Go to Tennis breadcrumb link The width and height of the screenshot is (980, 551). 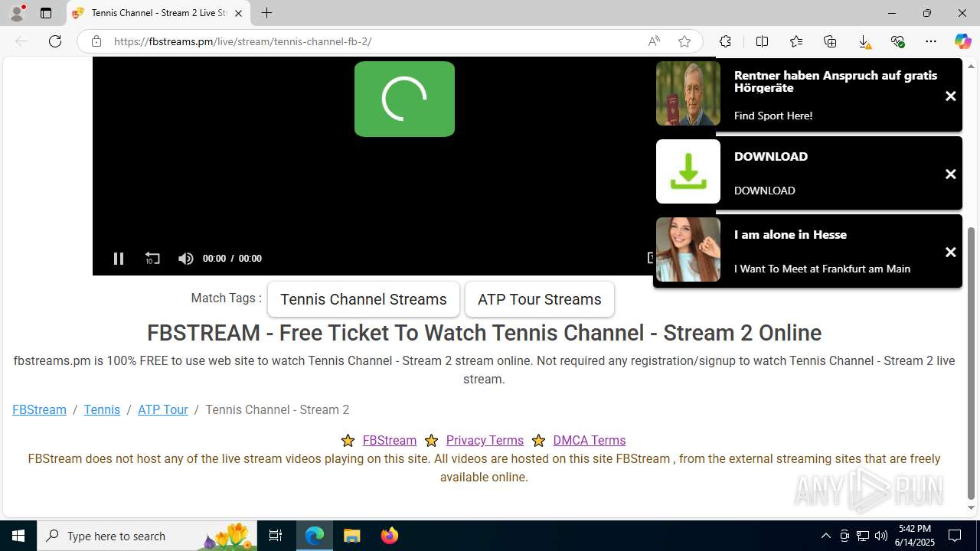pos(102,409)
